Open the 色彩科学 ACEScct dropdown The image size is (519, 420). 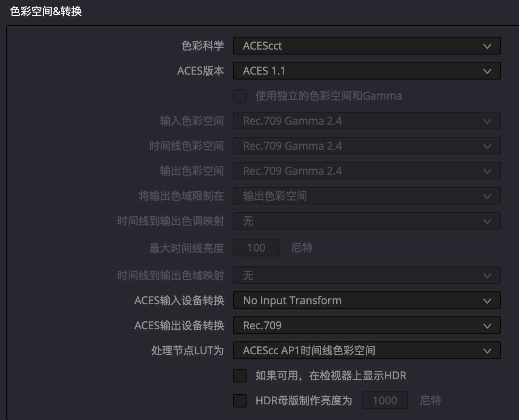[366, 46]
